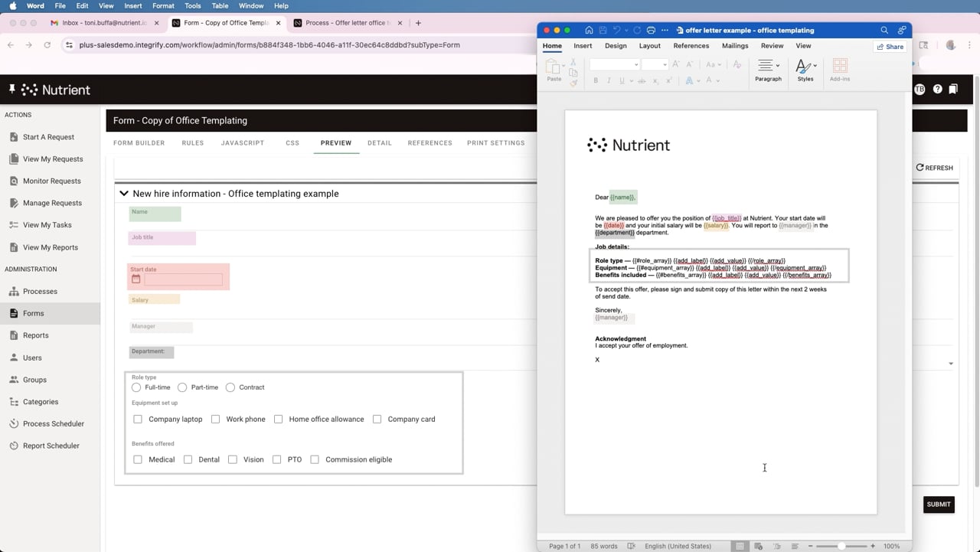Reload the browser page
The image size is (980, 552).
click(47, 45)
